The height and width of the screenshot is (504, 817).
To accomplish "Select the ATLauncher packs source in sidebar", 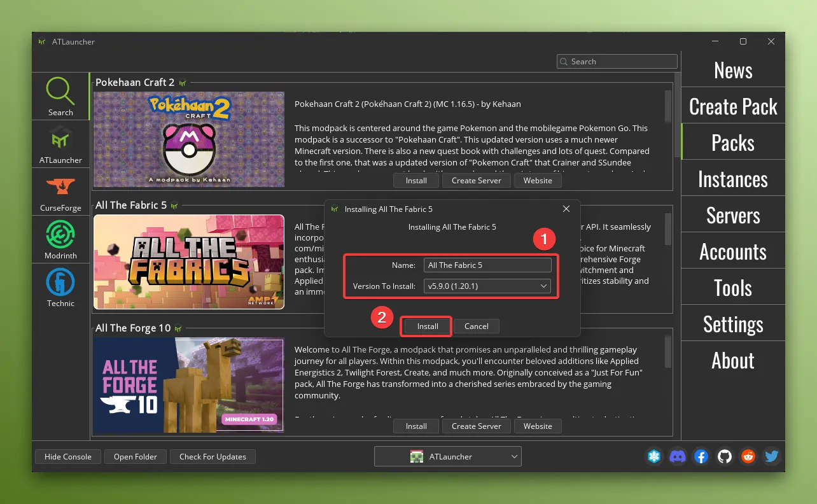I will click(x=60, y=143).
